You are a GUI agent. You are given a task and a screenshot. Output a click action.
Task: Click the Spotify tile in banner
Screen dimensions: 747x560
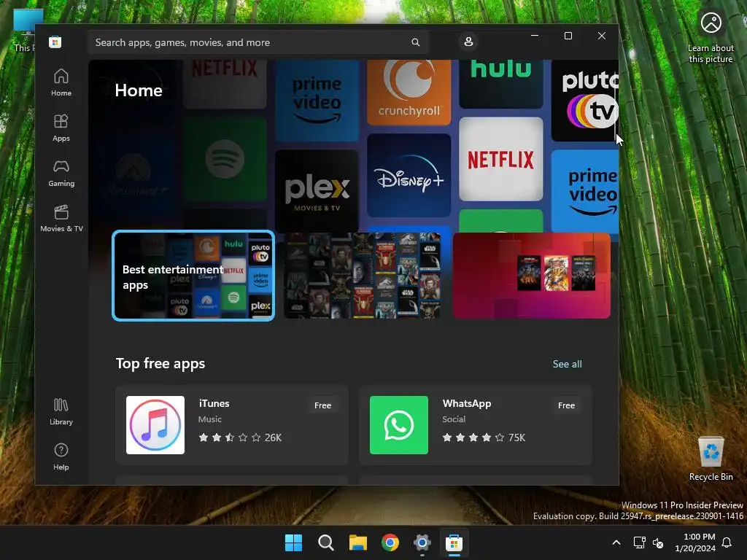(225, 159)
